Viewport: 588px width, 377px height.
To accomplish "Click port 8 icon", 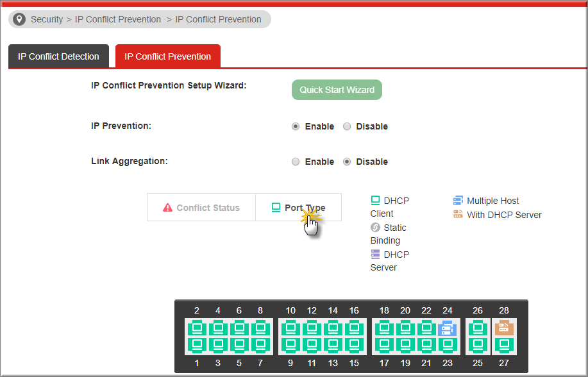I will click(260, 329).
